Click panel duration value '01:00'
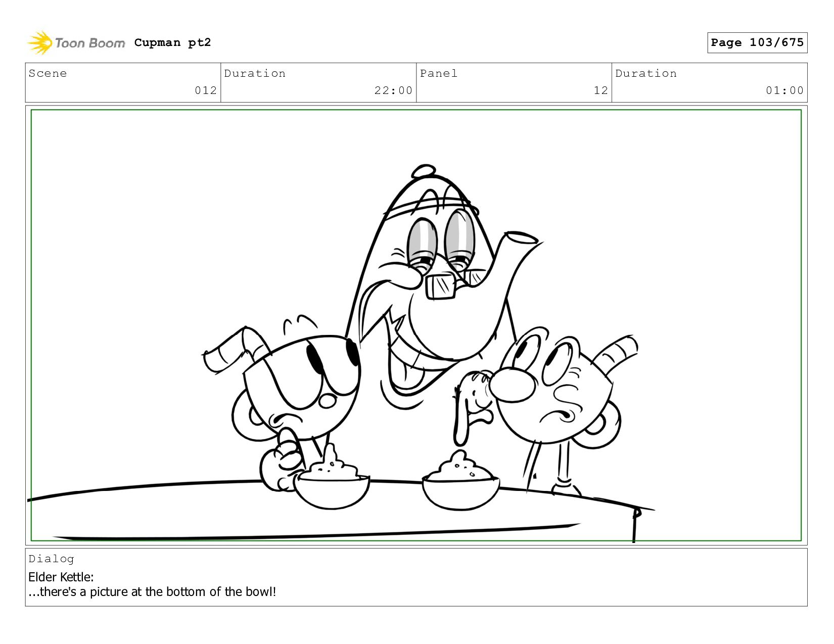Viewport: 834px width, 644px height. [784, 90]
